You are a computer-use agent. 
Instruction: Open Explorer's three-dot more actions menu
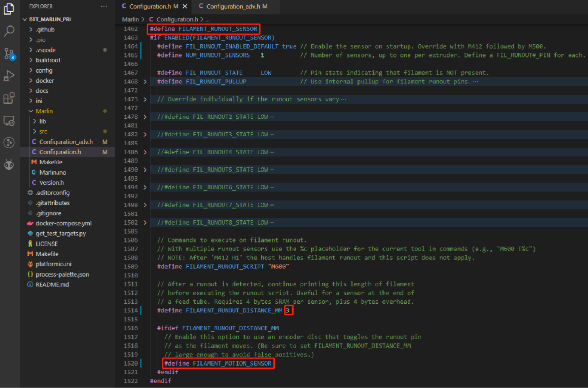pos(104,6)
